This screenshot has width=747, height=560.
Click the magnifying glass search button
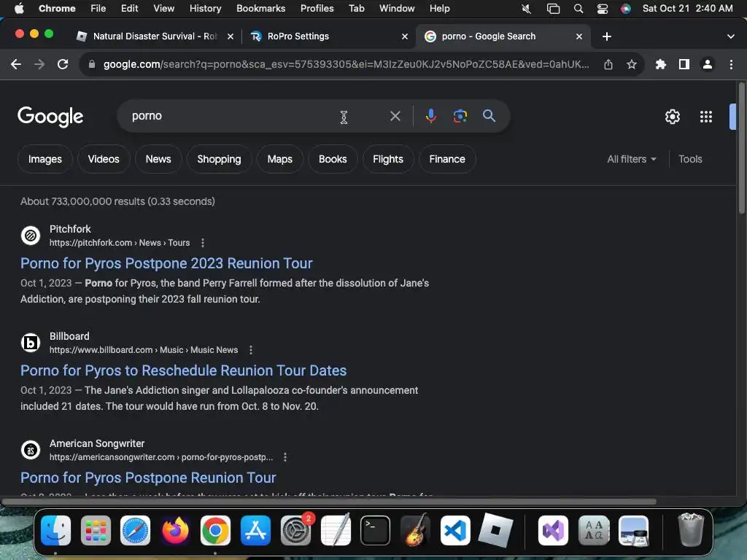coord(489,116)
